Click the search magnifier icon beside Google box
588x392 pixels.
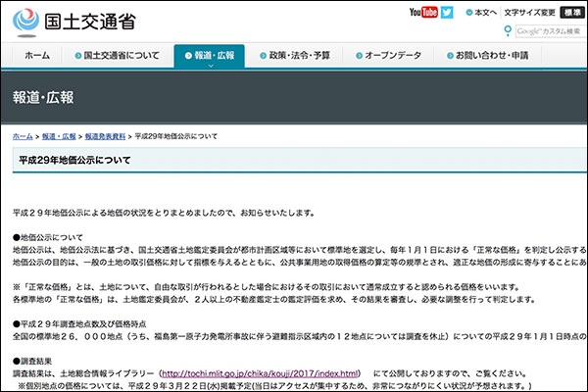click(507, 31)
